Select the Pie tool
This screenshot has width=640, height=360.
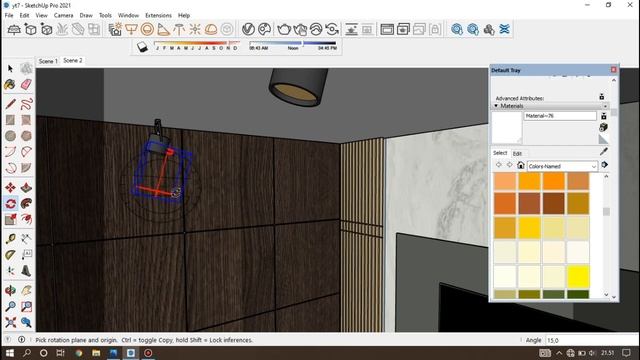pos(26,168)
